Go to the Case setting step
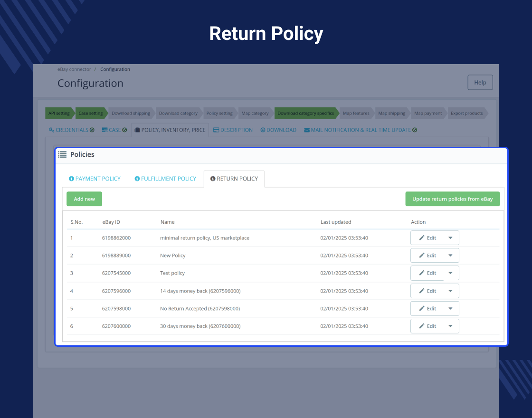The height and width of the screenshot is (418, 532). pos(91,114)
